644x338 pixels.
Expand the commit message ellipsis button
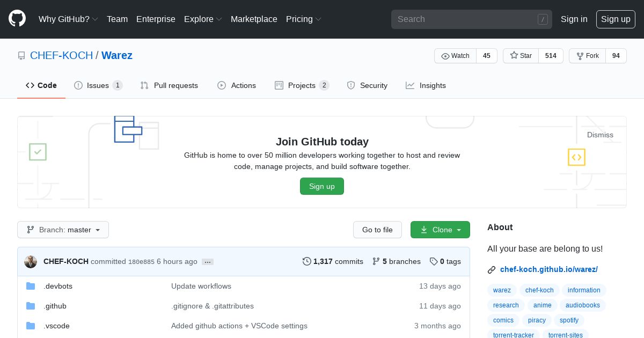tap(208, 262)
